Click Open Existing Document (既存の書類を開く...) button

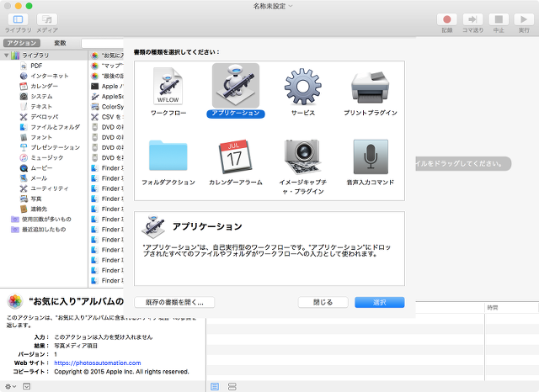pyautogui.click(x=174, y=302)
